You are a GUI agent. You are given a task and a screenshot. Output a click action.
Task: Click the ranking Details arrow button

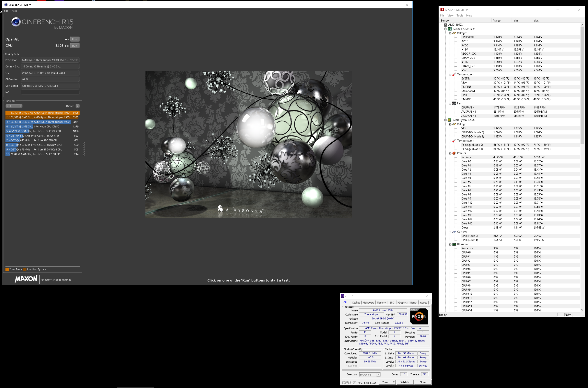(x=78, y=106)
